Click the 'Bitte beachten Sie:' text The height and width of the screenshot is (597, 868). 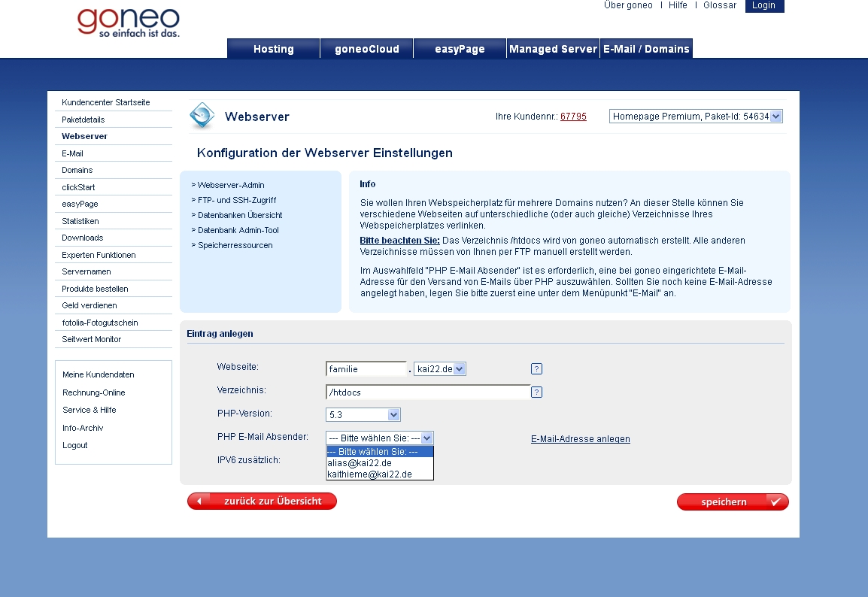(399, 240)
